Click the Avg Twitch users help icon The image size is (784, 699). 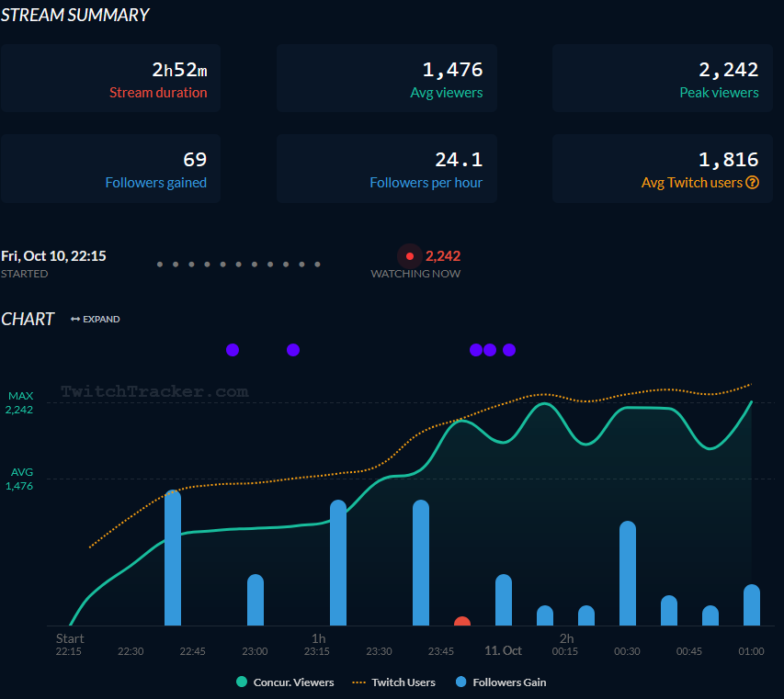coord(752,183)
